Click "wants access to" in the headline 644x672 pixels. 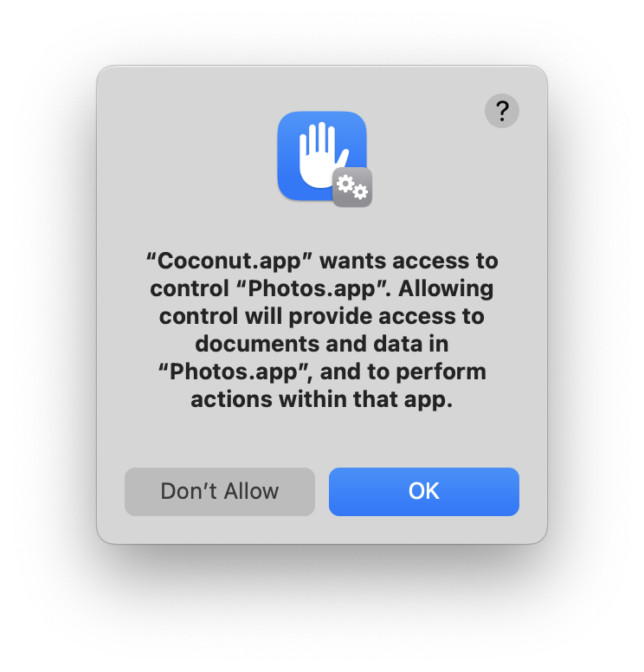409,262
